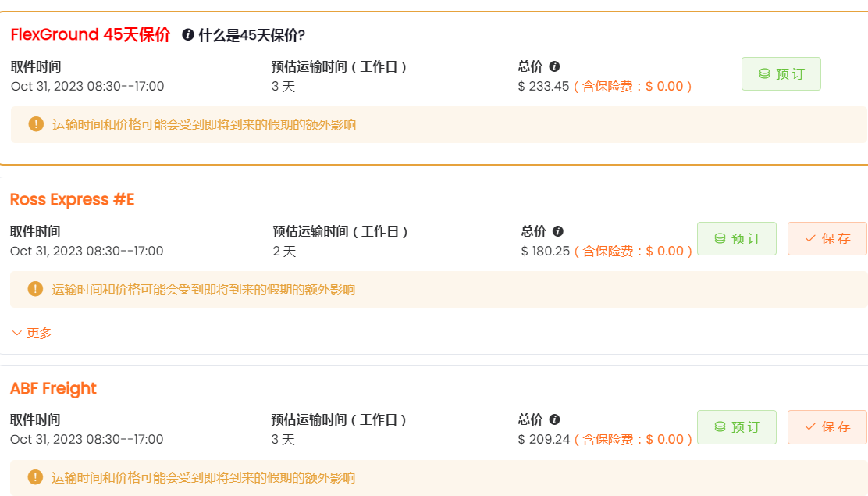
Task: Click the FlexGround 45天保价 title
Action: pos(90,35)
